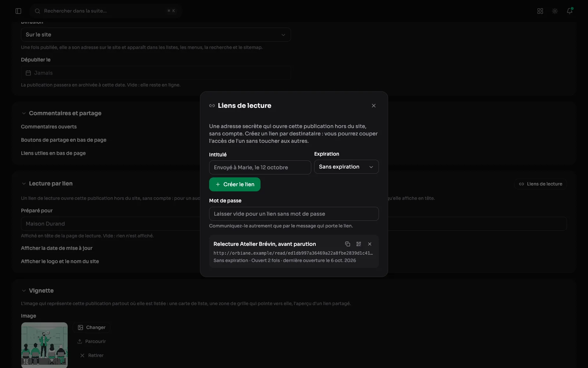Viewport: 588px width, 368px height.
Task: Click Changer to replace the vignette image
Action: point(92,328)
